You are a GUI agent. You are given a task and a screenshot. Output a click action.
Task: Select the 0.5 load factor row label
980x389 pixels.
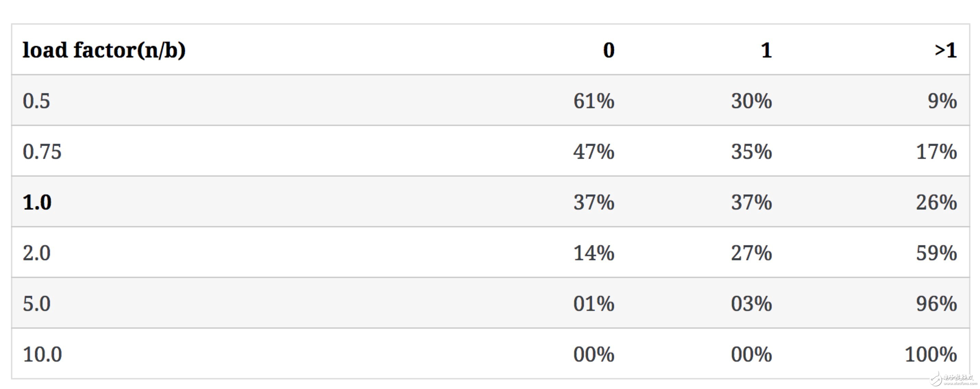36,101
